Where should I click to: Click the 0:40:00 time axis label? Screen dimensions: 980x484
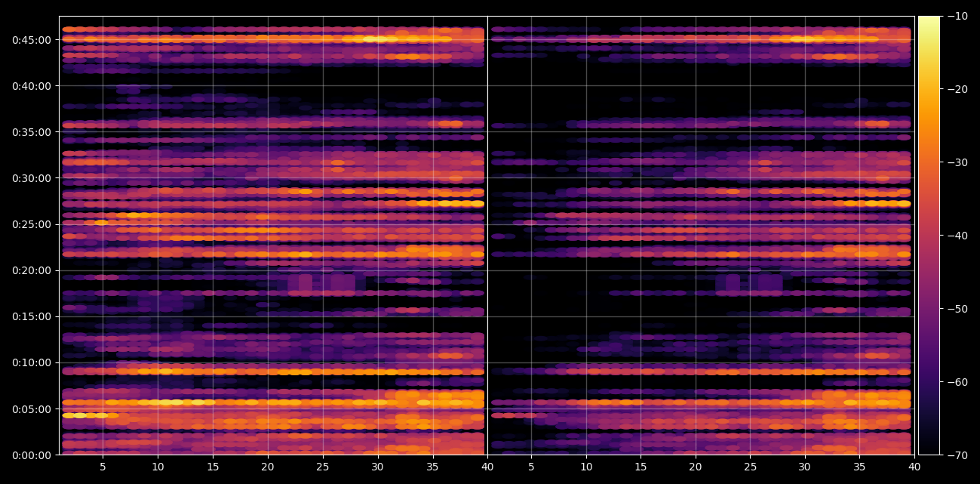point(32,85)
